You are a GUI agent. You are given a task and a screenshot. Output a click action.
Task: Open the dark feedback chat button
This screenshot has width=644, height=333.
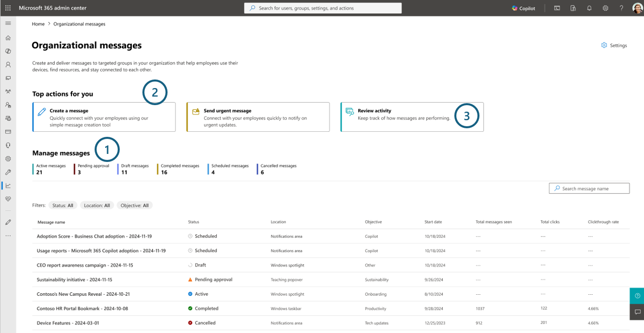637,312
